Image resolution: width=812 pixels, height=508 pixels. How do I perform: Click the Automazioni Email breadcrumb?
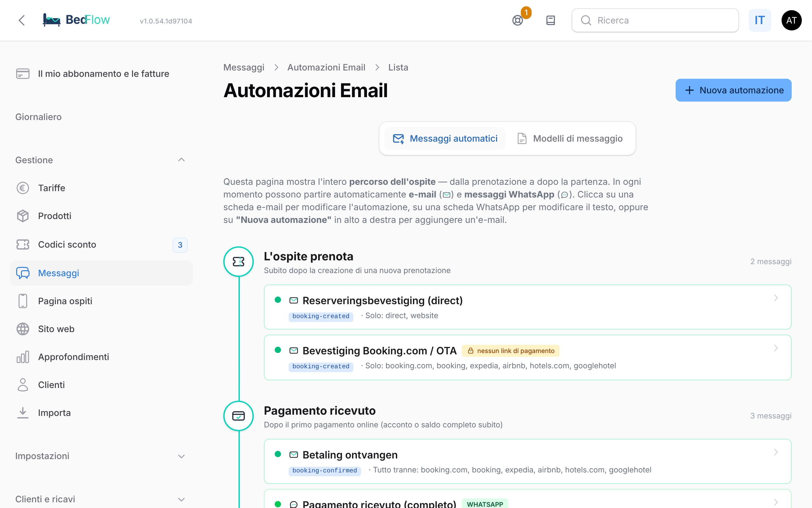(x=326, y=67)
